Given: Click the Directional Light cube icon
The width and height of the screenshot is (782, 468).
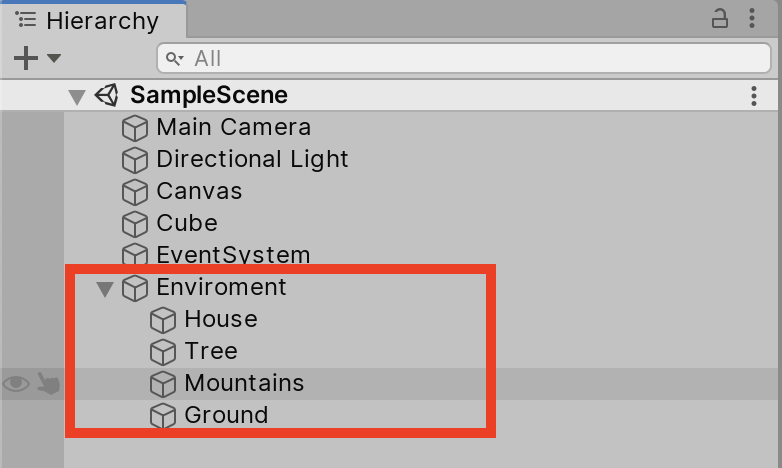Looking at the screenshot, I should 134,160.
